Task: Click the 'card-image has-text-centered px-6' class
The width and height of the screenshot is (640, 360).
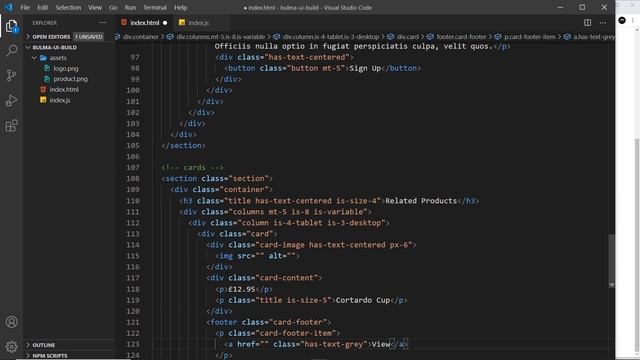Action: 333,245
